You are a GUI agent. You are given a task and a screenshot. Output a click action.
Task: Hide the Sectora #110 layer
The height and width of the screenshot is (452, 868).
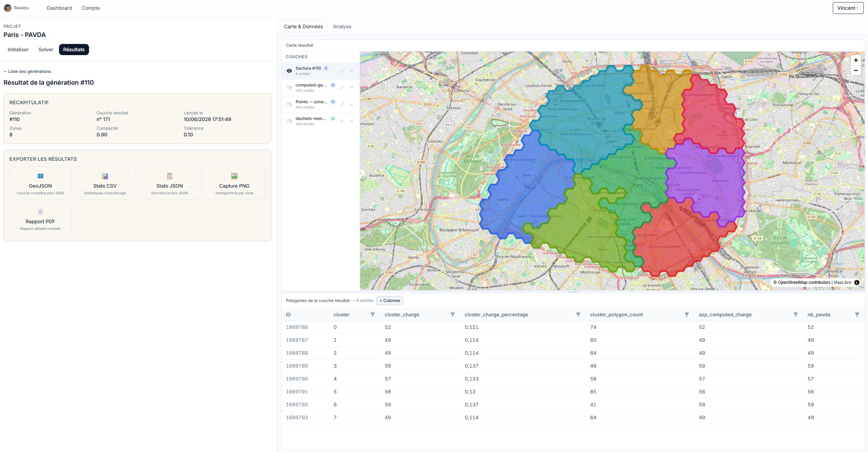[289, 71]
